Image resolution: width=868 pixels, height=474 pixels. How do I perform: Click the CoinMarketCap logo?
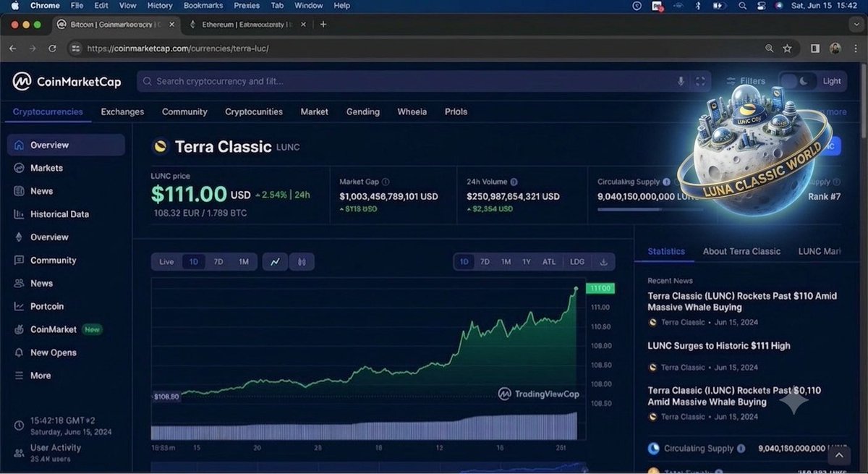pos(67,81)
